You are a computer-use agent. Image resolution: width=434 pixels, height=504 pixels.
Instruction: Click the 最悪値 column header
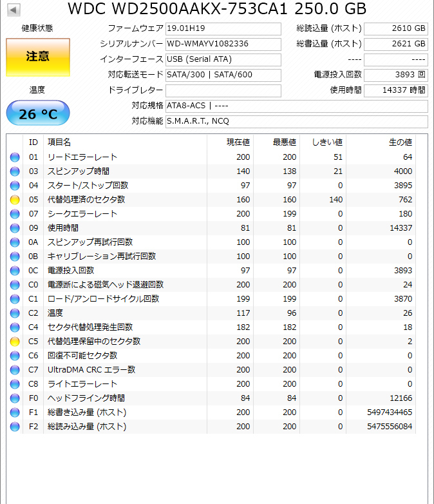point(277,142)
